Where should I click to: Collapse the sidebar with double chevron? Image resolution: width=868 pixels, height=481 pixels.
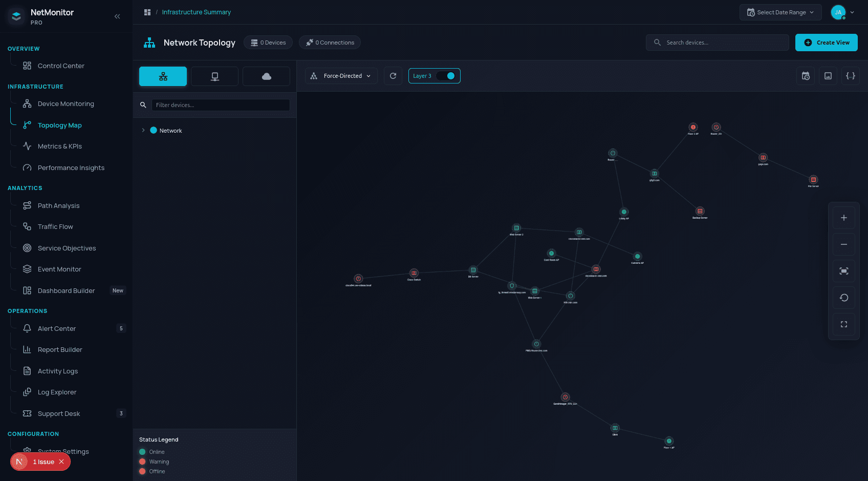tap(117, 16)
